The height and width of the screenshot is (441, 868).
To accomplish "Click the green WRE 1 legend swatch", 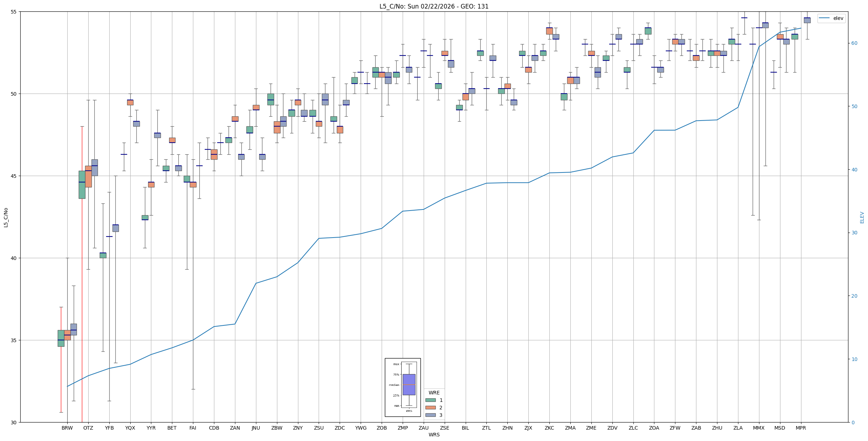I will [430, 400].
